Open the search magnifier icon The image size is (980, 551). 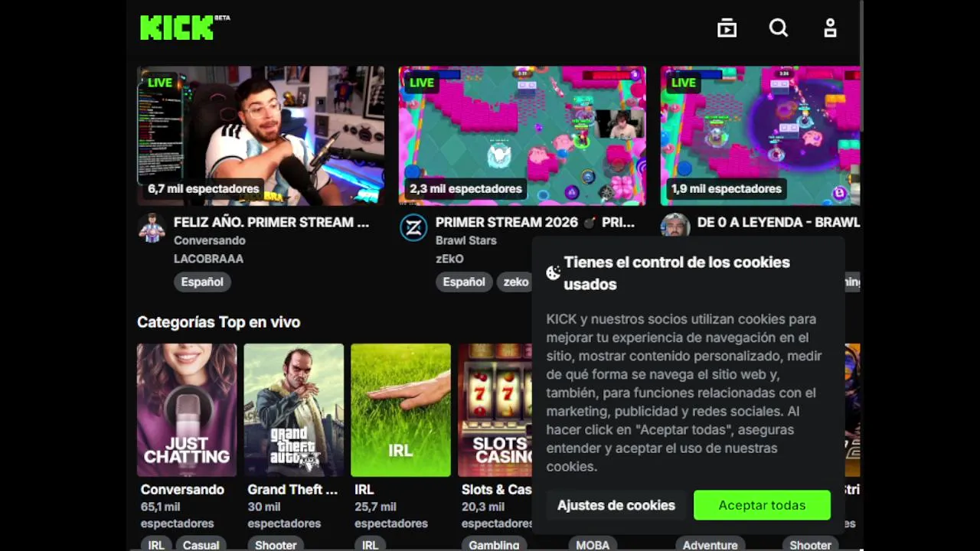[779, 28]
